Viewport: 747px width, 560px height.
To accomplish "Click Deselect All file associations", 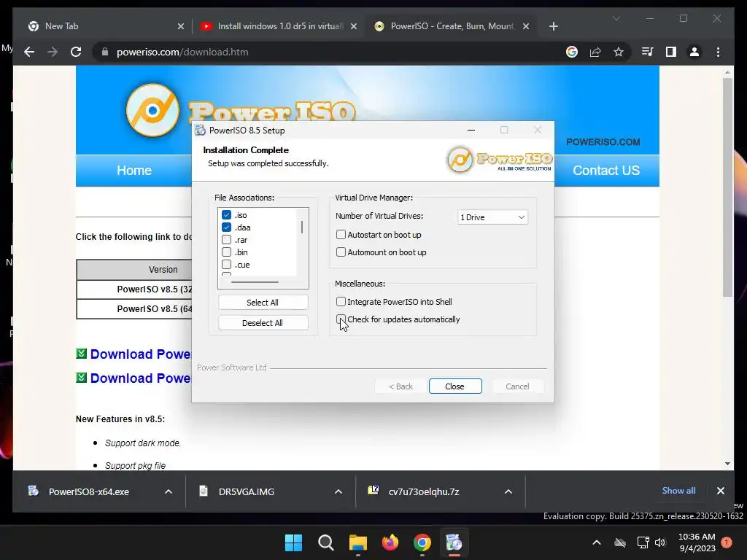I will click(x=263, y=323).
